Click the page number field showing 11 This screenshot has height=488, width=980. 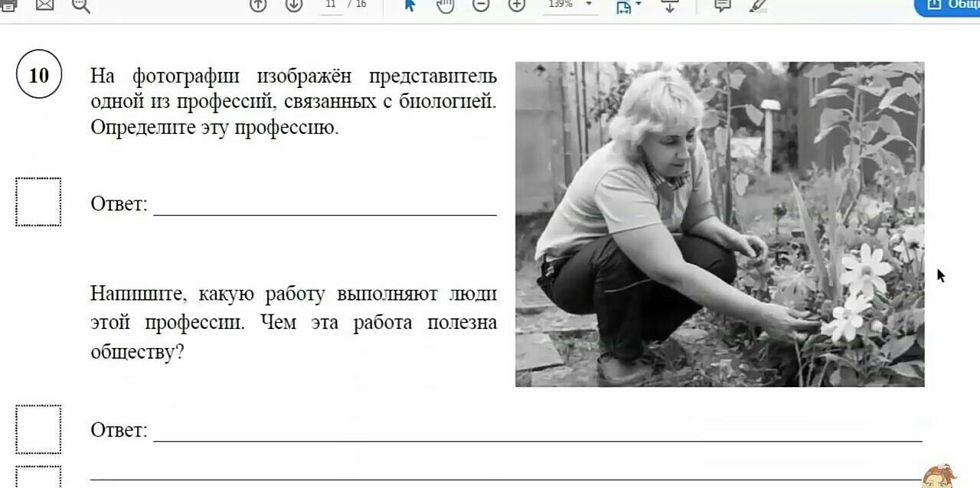coord(331,5)
